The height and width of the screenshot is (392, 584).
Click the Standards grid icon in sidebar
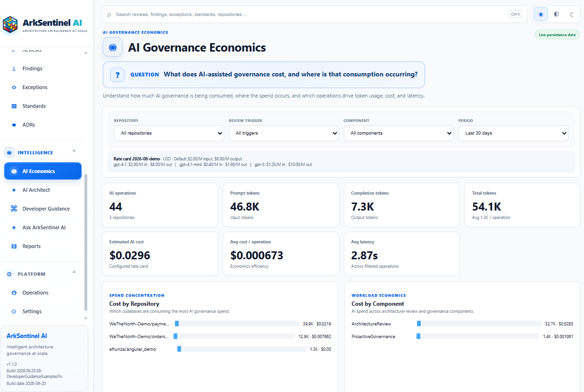[14, 106]
